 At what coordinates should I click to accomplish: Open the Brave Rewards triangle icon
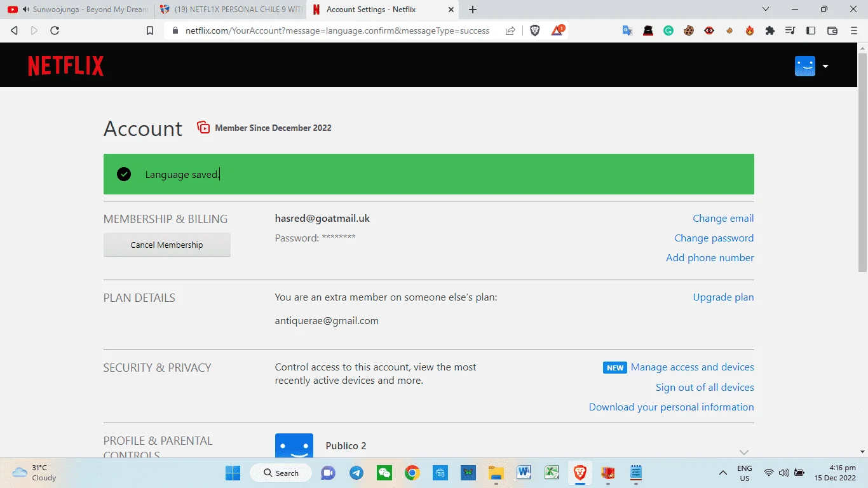557,30
